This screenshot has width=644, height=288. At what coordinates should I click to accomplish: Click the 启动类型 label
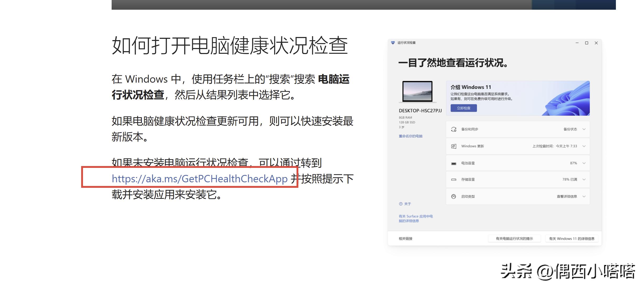[468, 196]
